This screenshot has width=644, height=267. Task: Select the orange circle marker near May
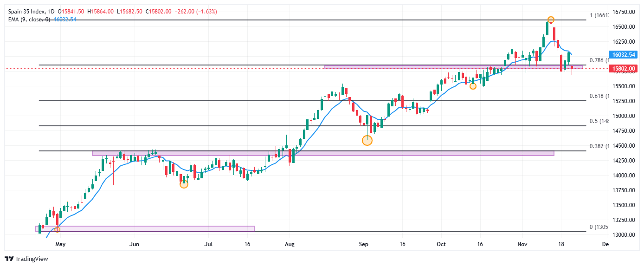click(x=57, y=229)
